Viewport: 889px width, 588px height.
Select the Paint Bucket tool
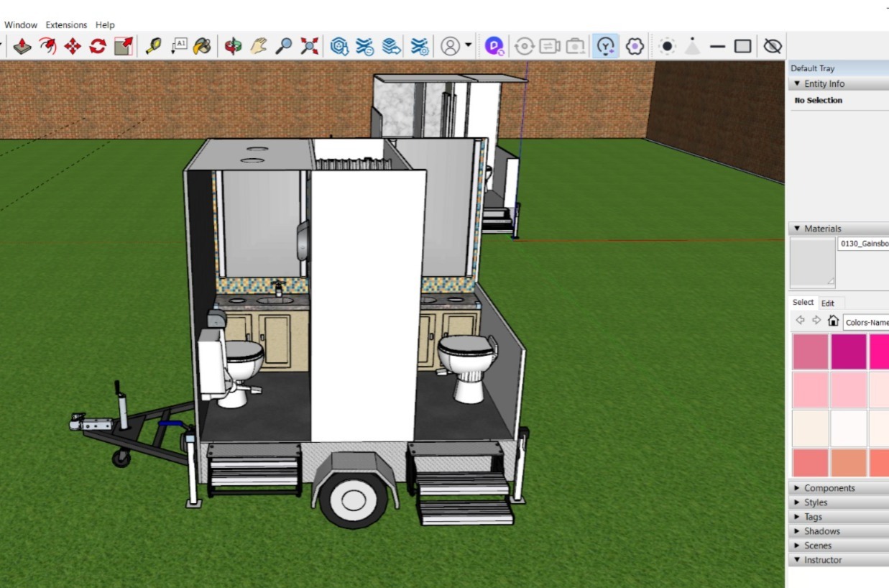[x=203, y=47]
